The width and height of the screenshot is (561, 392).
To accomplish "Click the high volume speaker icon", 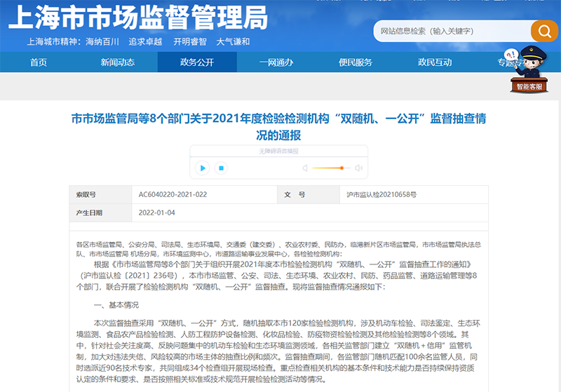I will pyautogui.click(x=358, y=168).
